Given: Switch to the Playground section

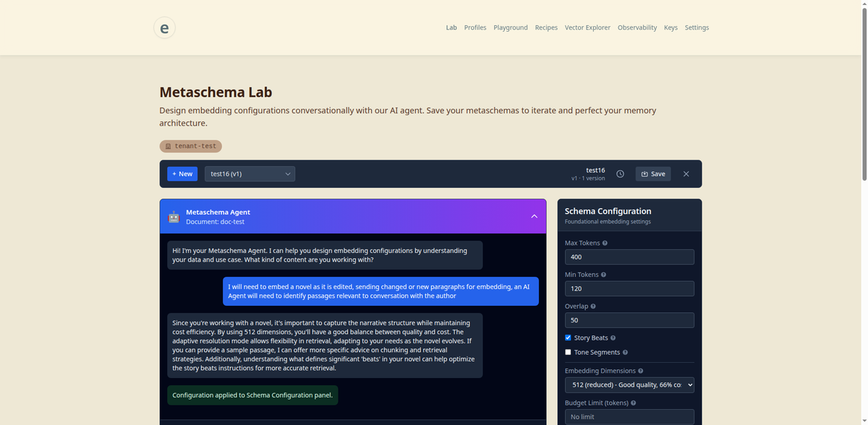Looking at the screenshot, I should pos(511,27).
